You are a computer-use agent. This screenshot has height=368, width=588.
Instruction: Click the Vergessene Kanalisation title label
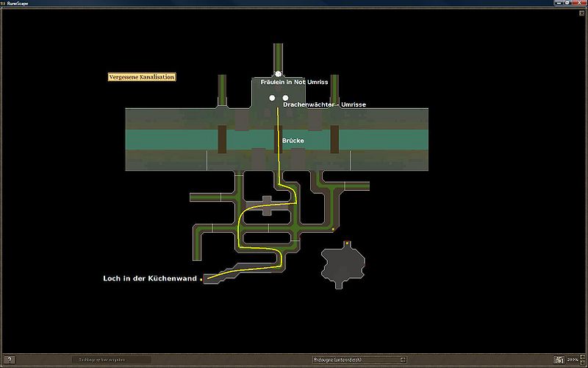pos(141,77)
